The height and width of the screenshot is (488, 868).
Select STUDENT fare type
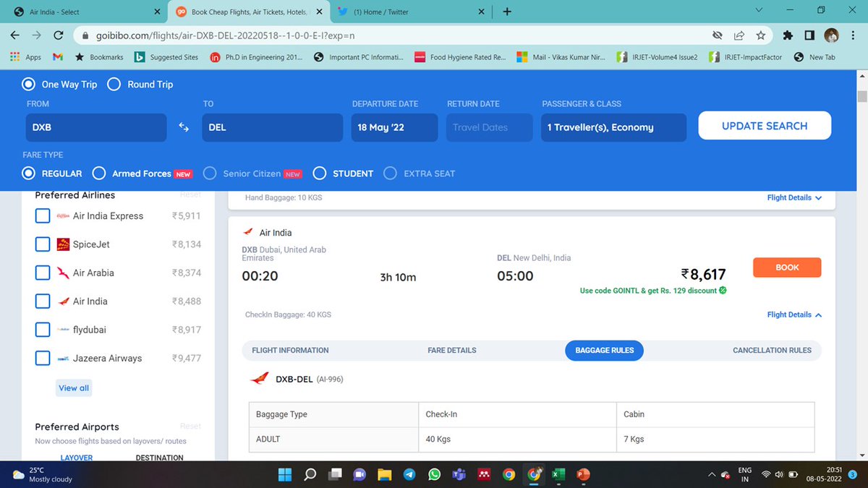[320, 174]
